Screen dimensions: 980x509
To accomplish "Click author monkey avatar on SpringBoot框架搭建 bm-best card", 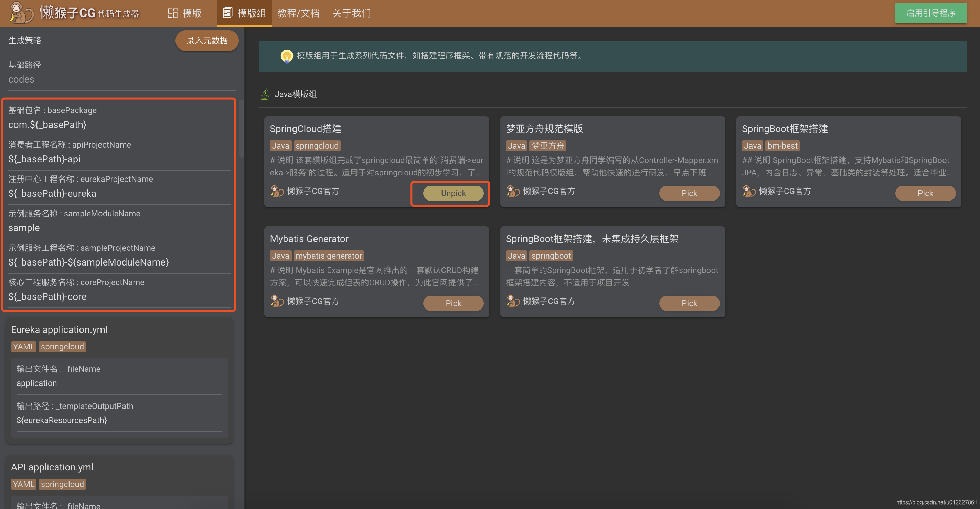I will (x=749, y=191).
